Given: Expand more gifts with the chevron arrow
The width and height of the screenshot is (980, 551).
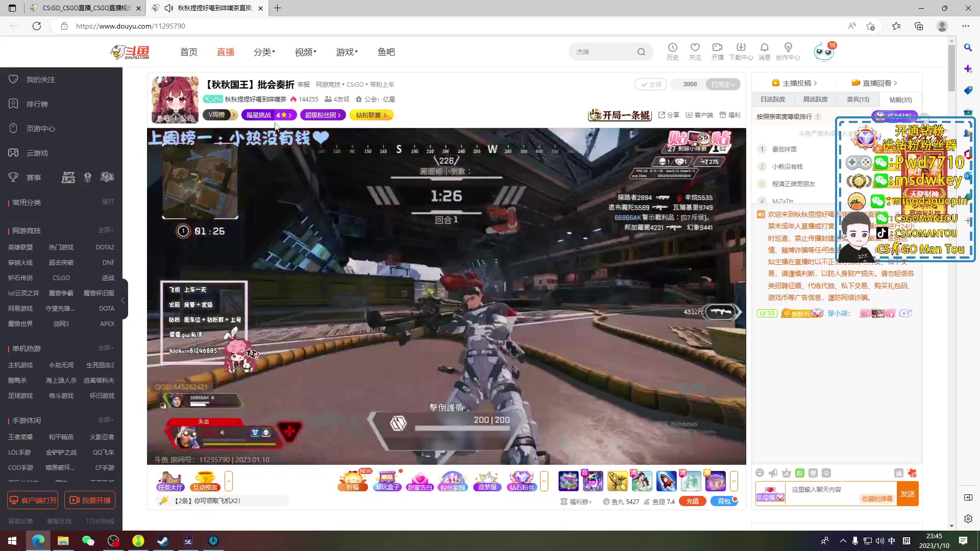Looking at the screenshot, I should (545, 481).
